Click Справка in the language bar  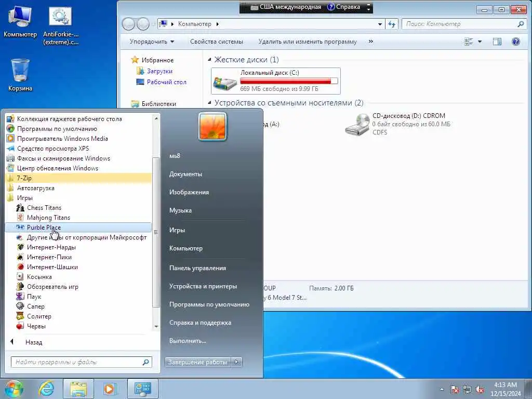tap(344, 7)
